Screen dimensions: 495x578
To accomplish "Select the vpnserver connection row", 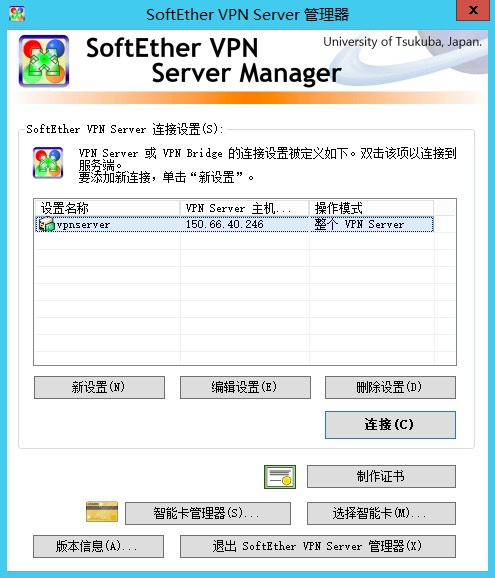I will coord(234,224).
